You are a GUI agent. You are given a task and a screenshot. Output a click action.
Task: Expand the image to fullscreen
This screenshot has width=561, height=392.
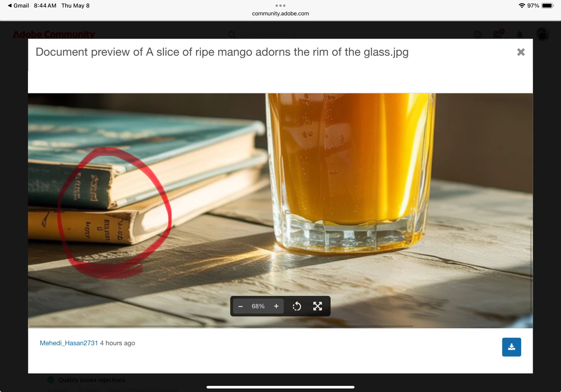pyautogui.click(x=317, y=306)
